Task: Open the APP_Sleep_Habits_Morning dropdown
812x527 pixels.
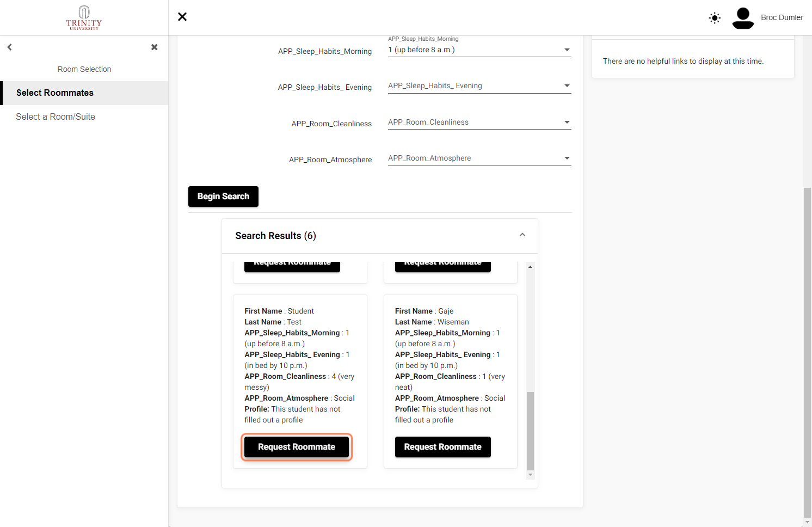Action: click(x=479, y=50)
